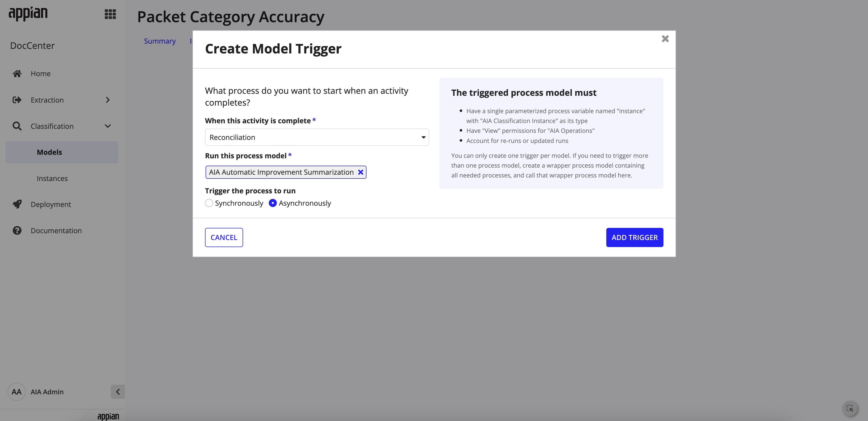
Task: Click the Classification magnifier icon
Action: pyautogui.click(x=17, y=126)
